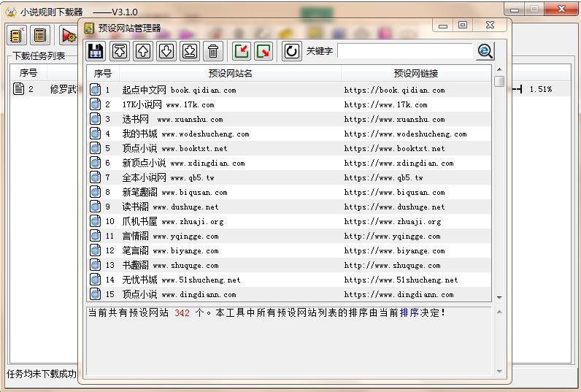Click the move up arrow icon
581x392 pixels.
[143, 51]
